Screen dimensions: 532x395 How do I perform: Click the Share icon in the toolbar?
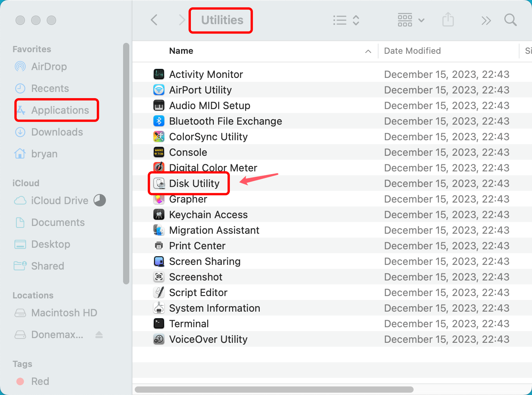point(448,20)
